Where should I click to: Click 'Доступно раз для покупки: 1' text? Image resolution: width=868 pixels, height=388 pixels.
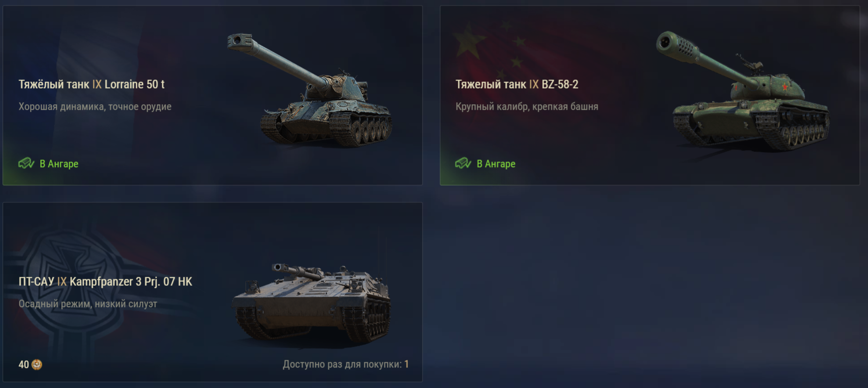point(346,364)
